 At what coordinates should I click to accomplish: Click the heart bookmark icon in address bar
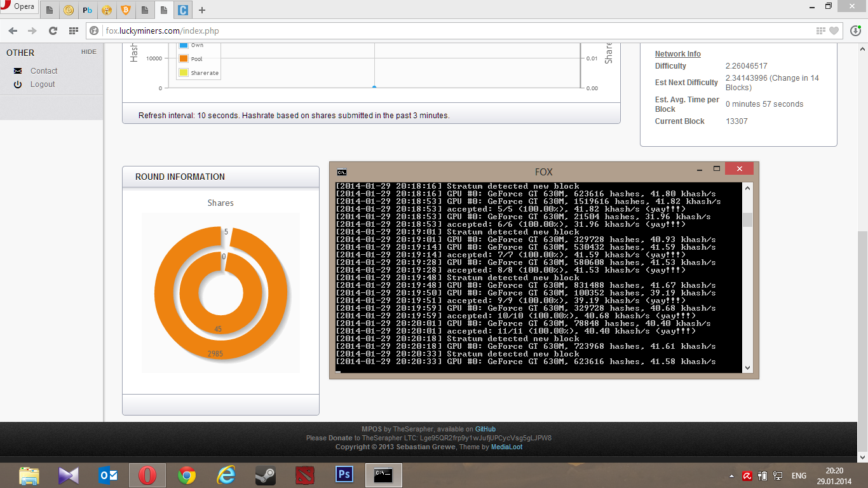click(x=834, y=30)
